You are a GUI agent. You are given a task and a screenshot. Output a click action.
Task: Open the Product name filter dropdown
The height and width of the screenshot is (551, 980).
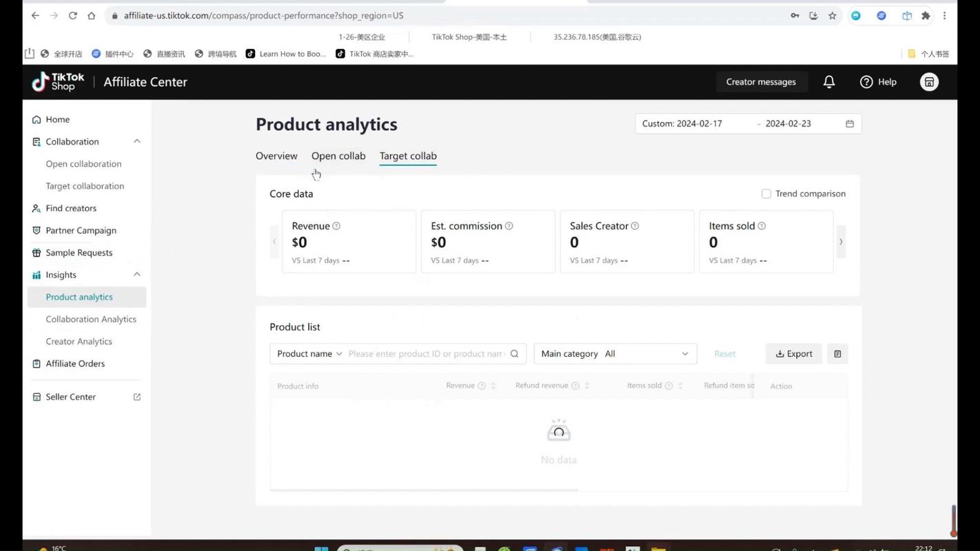pos(309,354)
